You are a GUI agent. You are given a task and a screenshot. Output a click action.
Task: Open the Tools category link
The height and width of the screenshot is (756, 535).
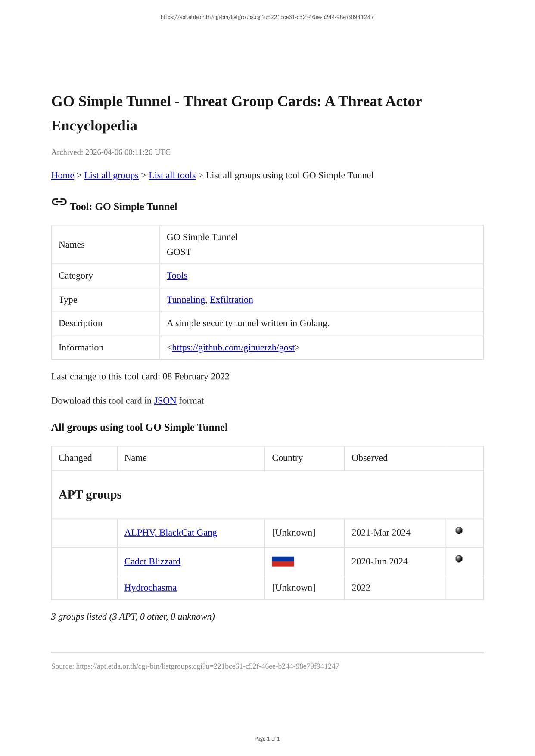point(177,276)
